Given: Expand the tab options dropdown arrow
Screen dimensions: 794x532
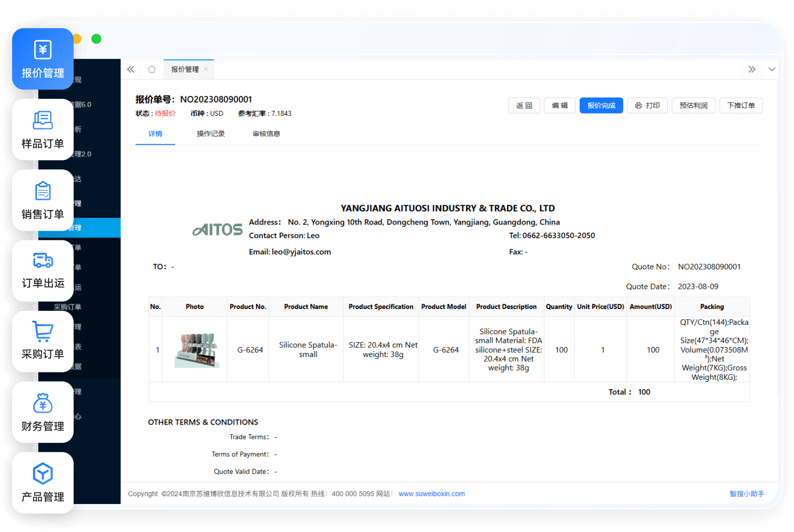Looking at the screenshot, I should click(772, 70).
